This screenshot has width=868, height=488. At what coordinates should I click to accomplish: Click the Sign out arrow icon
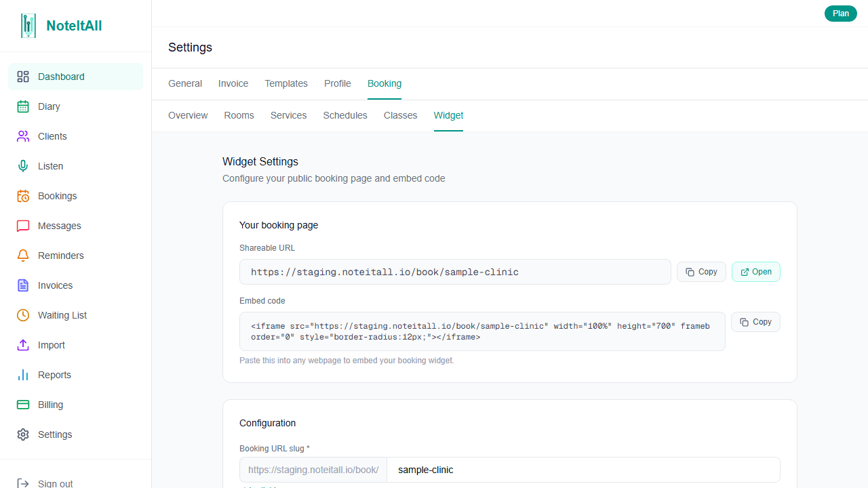[x=23, y=483]
